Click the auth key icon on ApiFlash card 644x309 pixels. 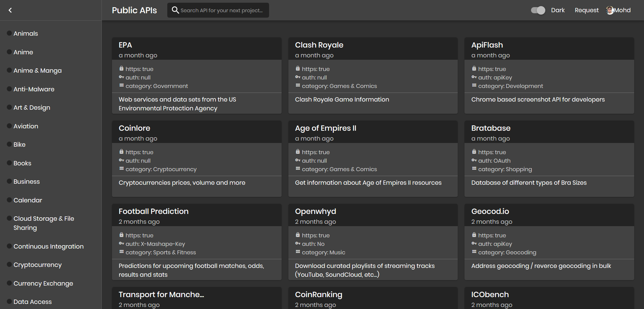[474, 77]
